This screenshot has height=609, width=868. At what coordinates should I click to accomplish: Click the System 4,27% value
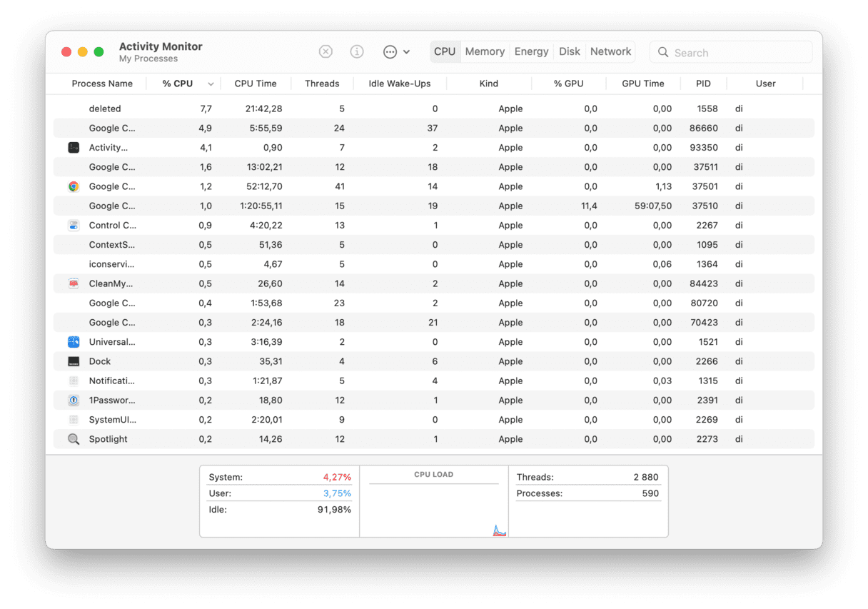click(x=337, y=477)
